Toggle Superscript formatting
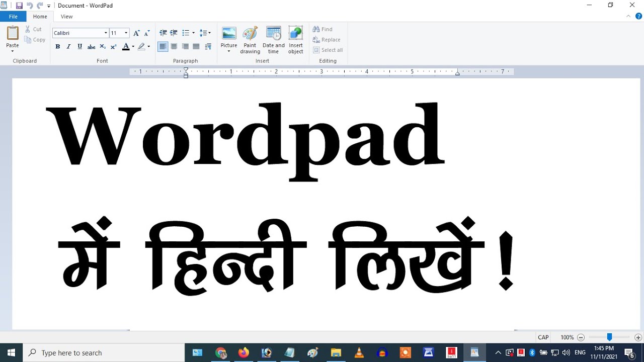This screenshot has width=644, height=362. pos(114,47)
